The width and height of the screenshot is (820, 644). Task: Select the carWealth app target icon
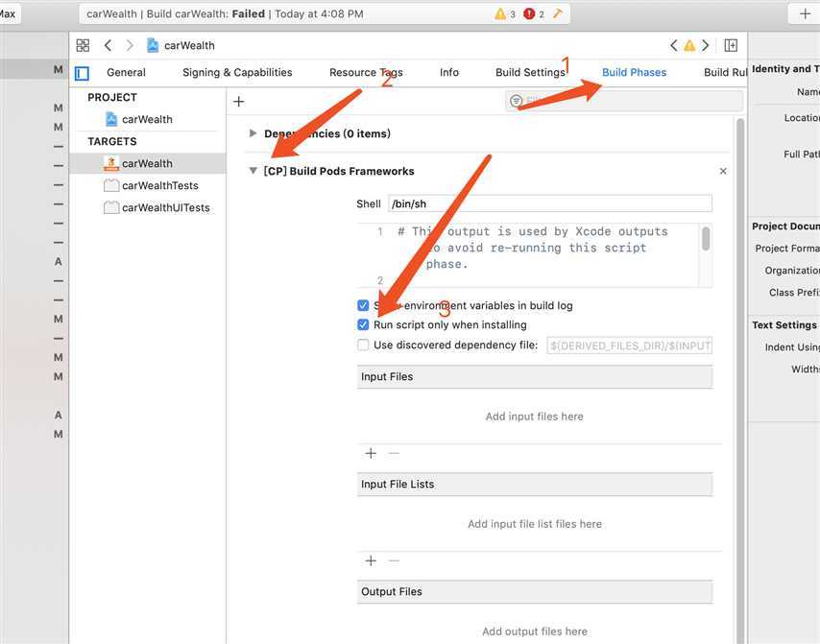(110, 163)
